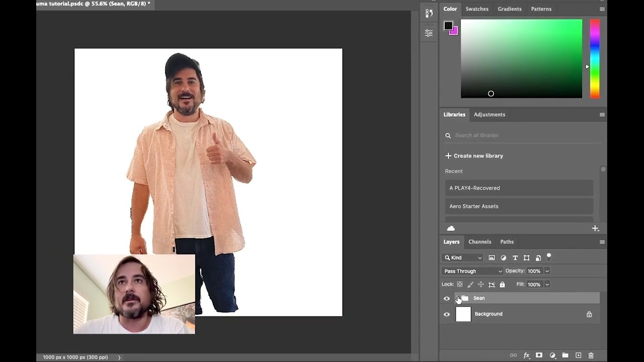This screenshot has height=362, width=644.
Task: Click the magenta background color swatch
Action: point(454,32)
